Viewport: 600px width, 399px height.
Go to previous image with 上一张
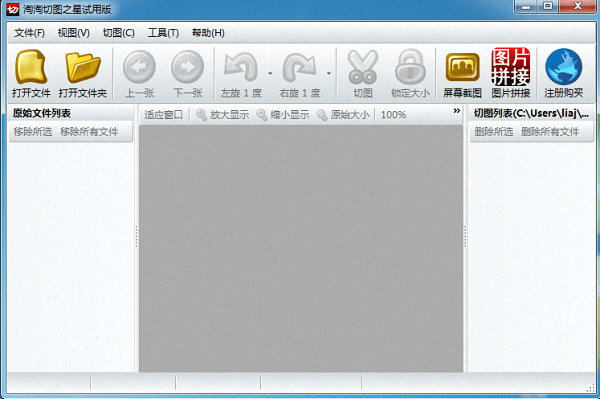coord(140,73)
